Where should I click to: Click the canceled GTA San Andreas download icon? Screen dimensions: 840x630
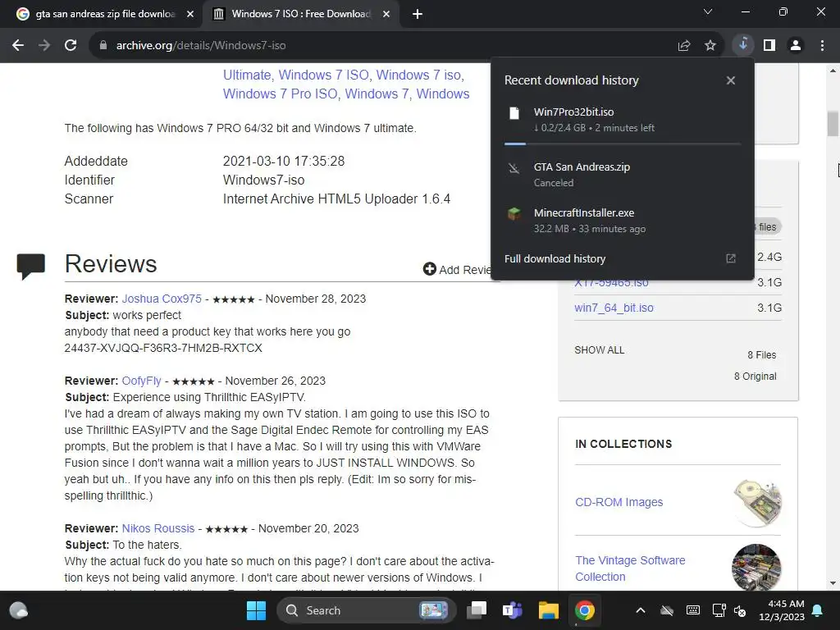pos(514,168)
